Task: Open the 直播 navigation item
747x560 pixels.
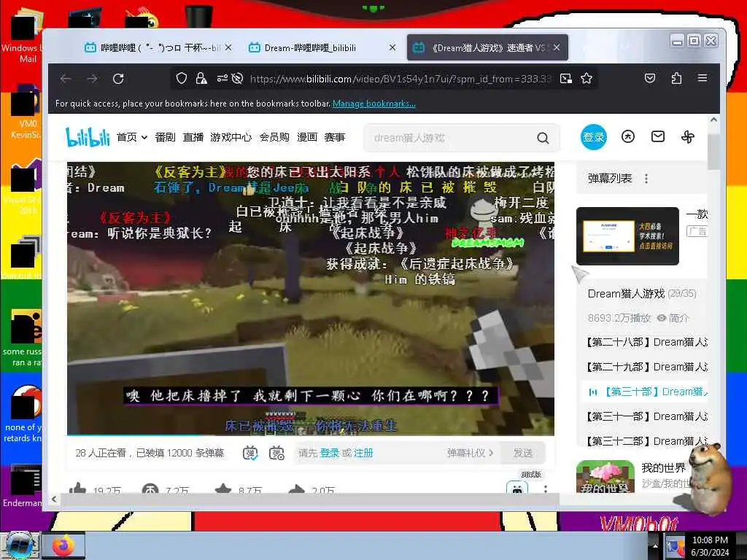Action: (193, 138)
